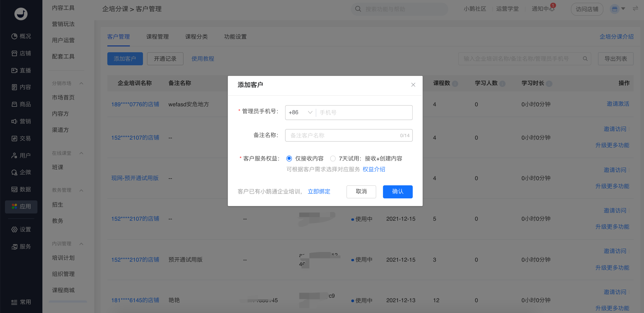Open the +86 country code dropdown
This screenshot has width=644, height=313.
tap(301, 113)
